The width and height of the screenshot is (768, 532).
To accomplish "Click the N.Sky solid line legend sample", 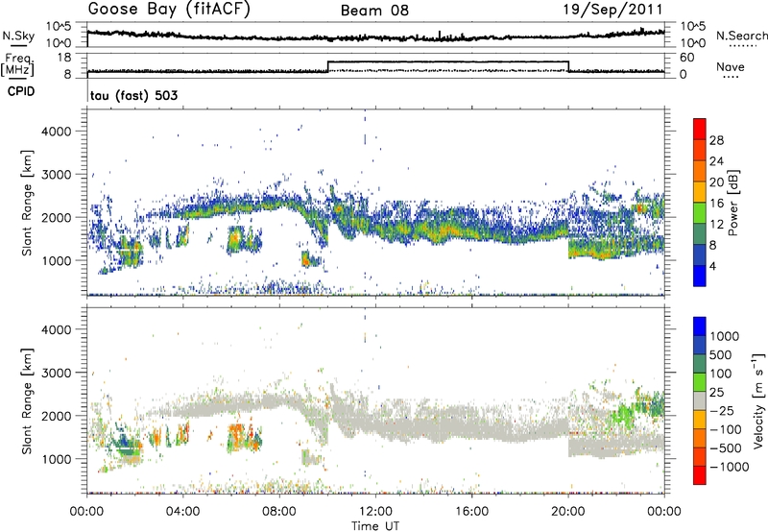I will click(18, 45).
